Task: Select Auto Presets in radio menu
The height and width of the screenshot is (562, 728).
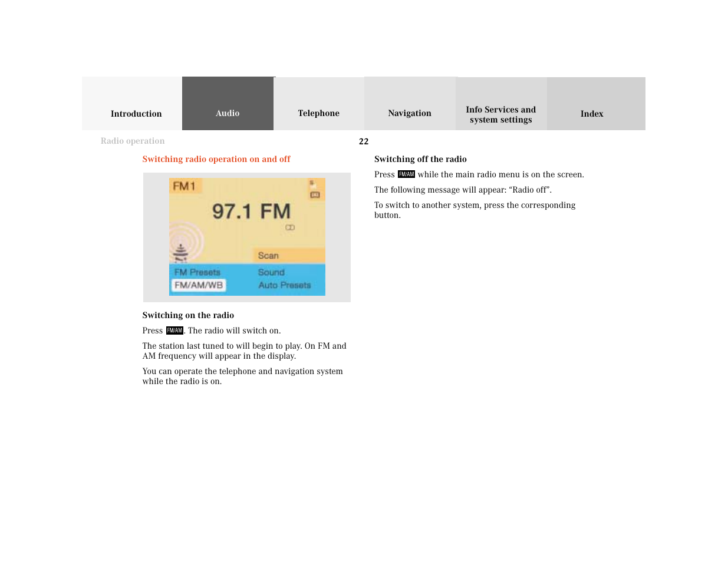Action: pyautogui.click(x=285, y=285)
